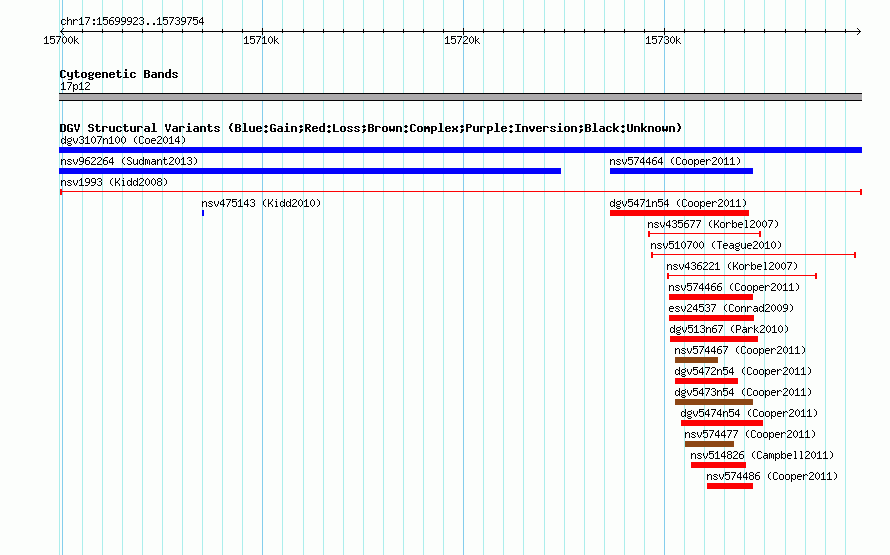Open the dgv5473n54 (Cooper2011) label
Screen dimensions: 890x555
744,392
